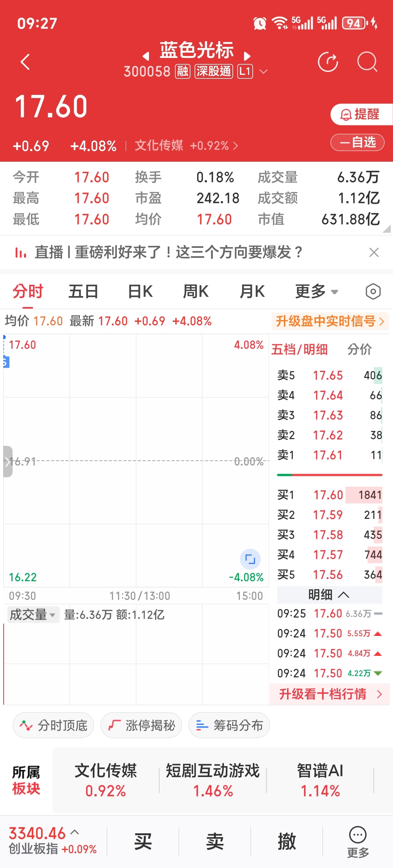This screenshot has height=868, width=393.
Task: Tap 买1 17.60 order row
Action: pyautogui.click(x=329, y=495)
